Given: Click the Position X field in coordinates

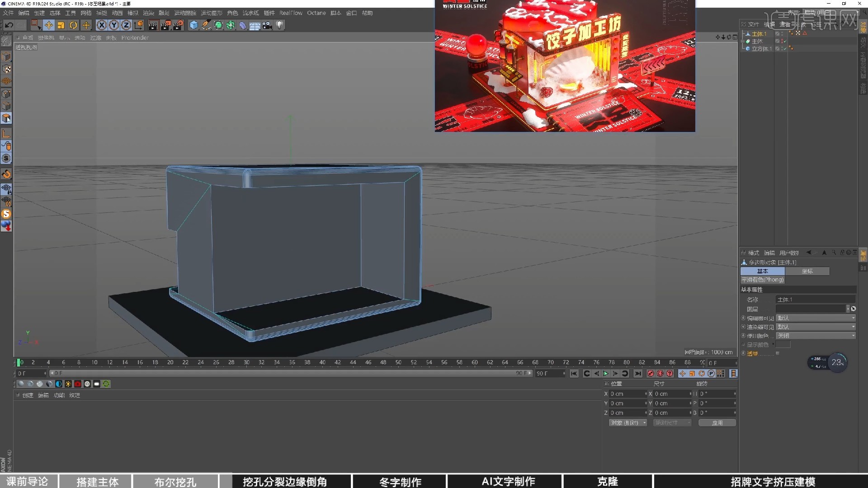Looking at the screenshot, I should 628,394.
